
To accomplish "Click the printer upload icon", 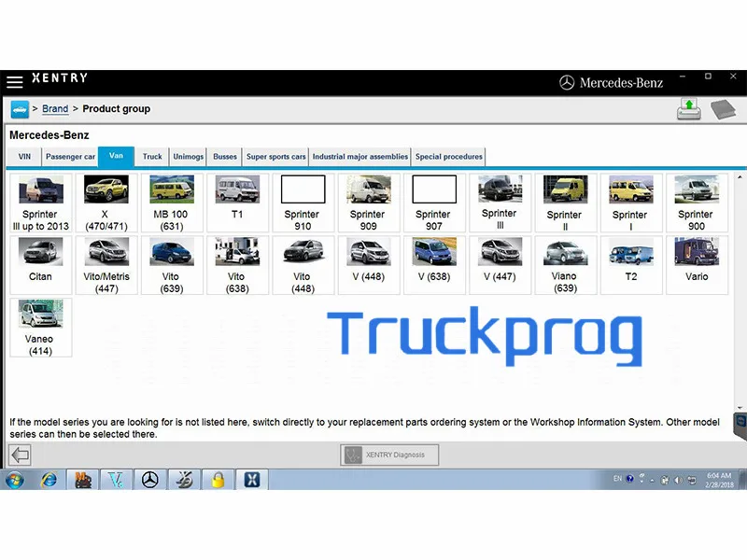I will pos(689,109).
